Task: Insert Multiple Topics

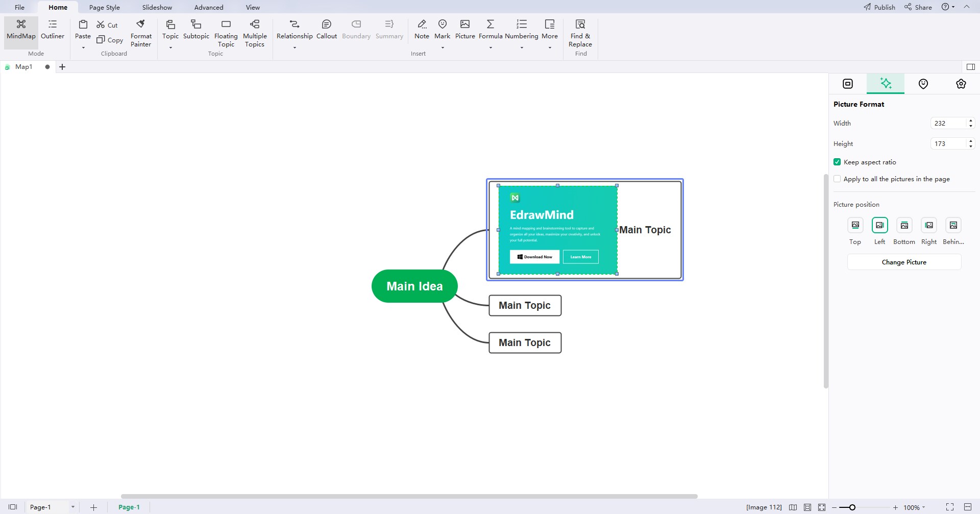Action: [255, 33]
